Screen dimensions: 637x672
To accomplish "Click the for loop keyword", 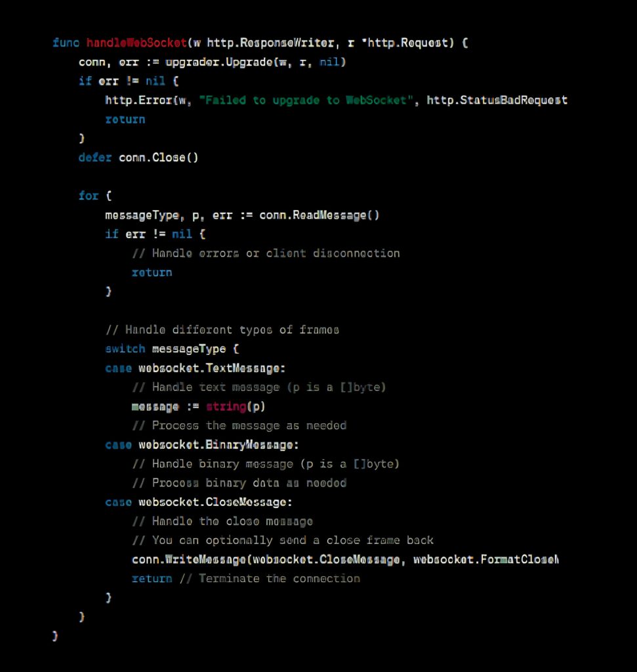I will pos(89,196).
